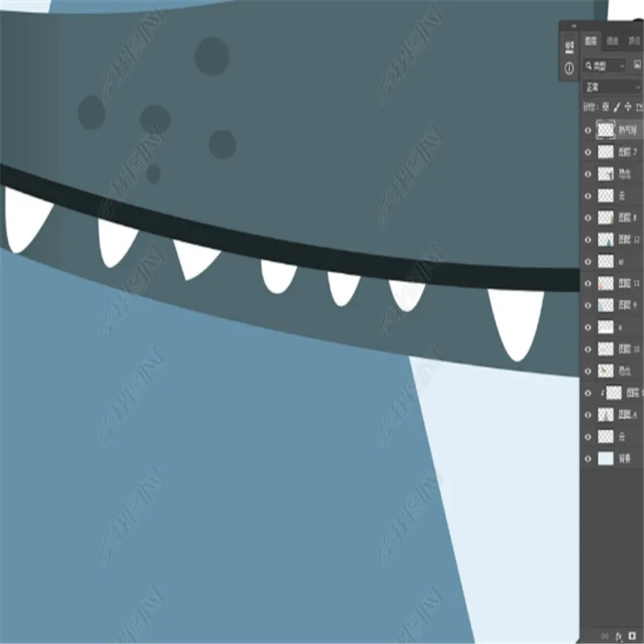Open the collapsed panel icon above Info icon
The width and height of the screenshot is (644, 644).
point(569,47)
